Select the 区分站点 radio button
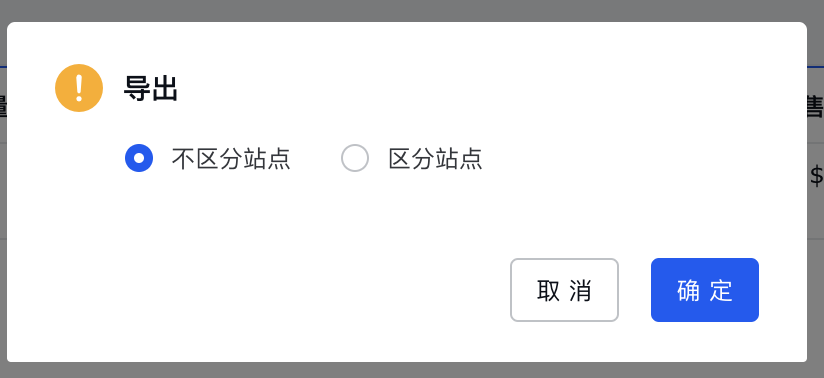Image resolution: width=824 pixels, height=378 pixels. point(355,158)
